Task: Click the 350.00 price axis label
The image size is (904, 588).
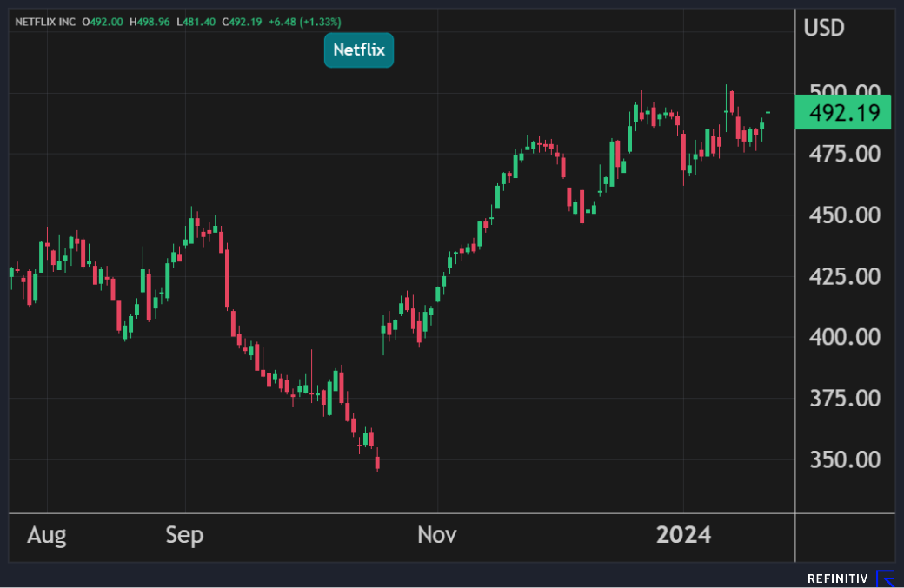Action: click(x=842, y=459)
